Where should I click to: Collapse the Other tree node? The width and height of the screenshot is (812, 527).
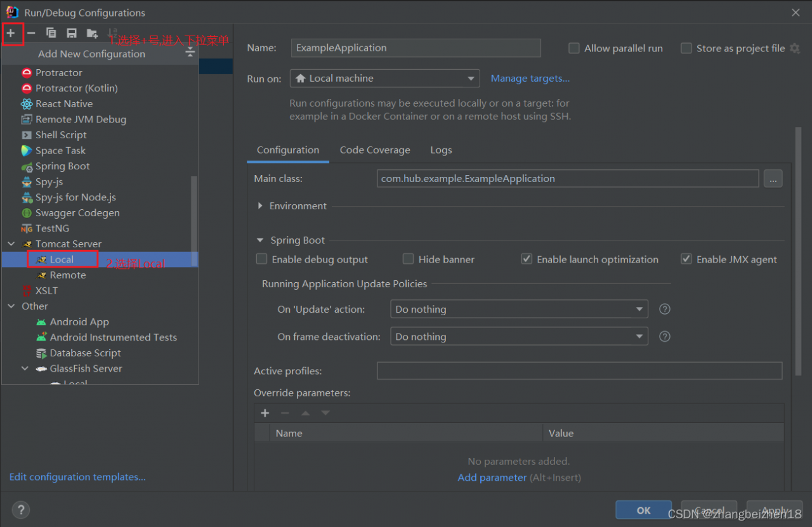tap(11, 306)
